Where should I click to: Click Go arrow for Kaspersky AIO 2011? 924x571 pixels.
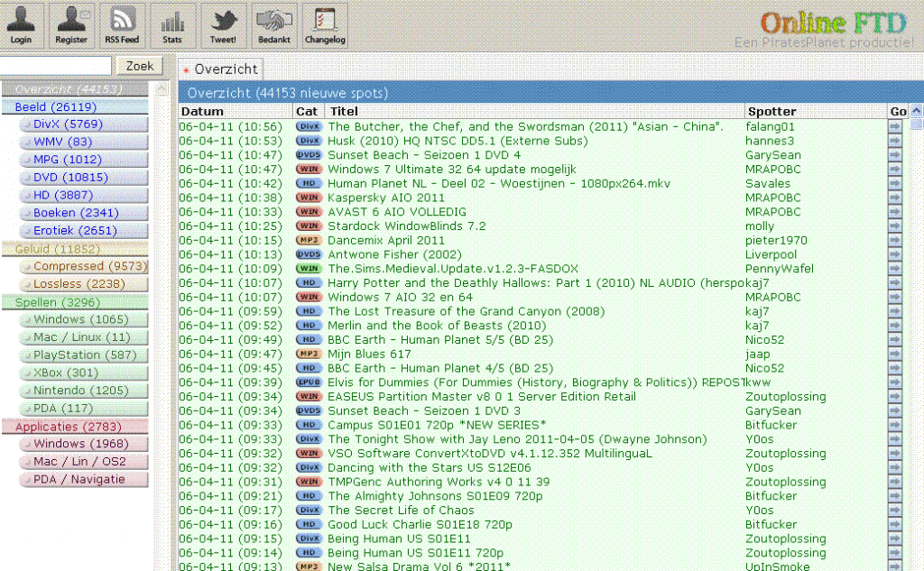tap(895, 198)
